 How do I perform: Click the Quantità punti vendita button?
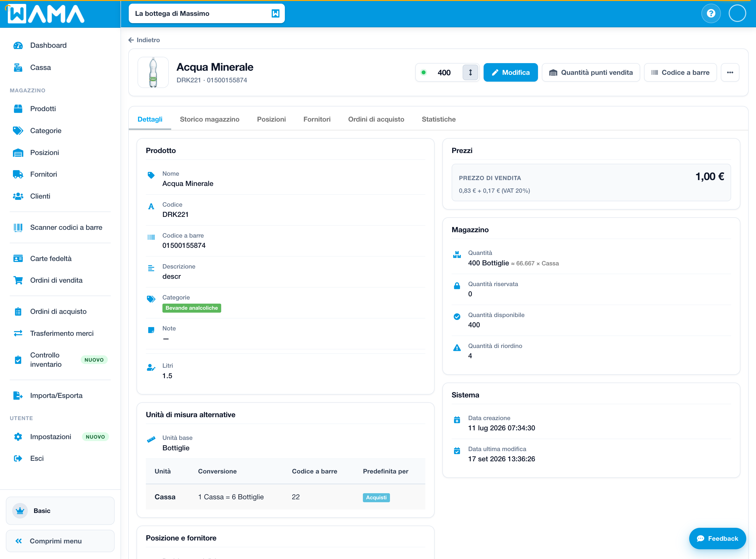point(591,72)
